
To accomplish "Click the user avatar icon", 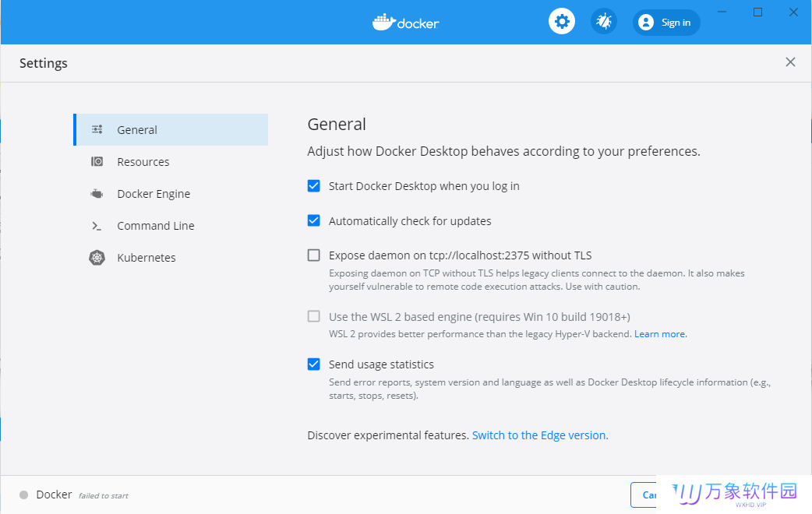I will click(646, 23).
